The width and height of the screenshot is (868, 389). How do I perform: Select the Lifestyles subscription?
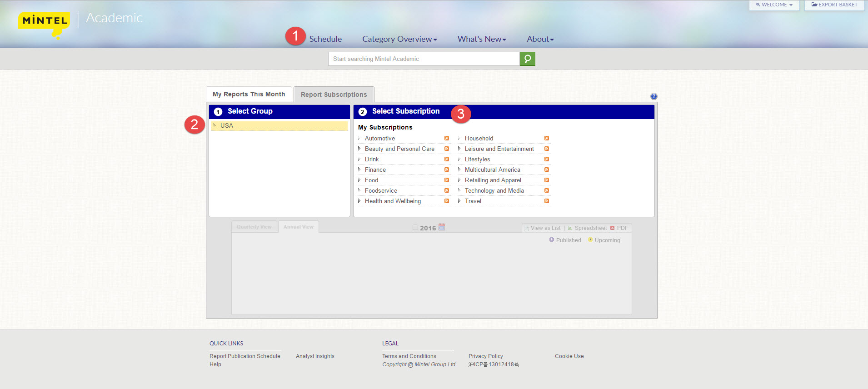point(477,159)
